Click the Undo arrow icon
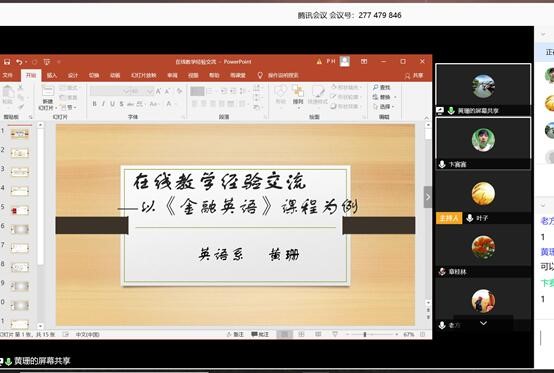554x373 pixels. pyautogui.click(x=19, y=62)
